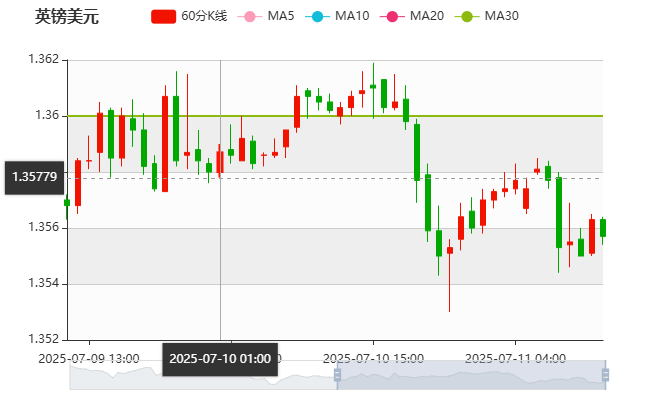Click the 2025-07-11 04:00 axis label
The image size is (670, 400).
tap(515, 359)
